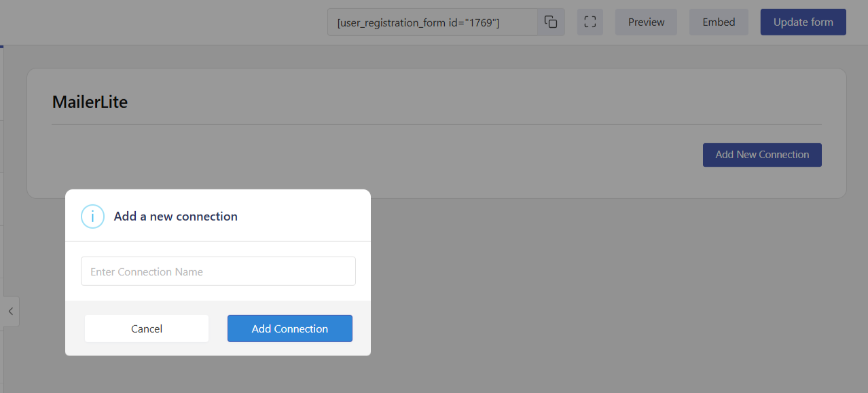Click the info icon in dialog header
This screenshot has width=868, height=393.
(92, 217)
